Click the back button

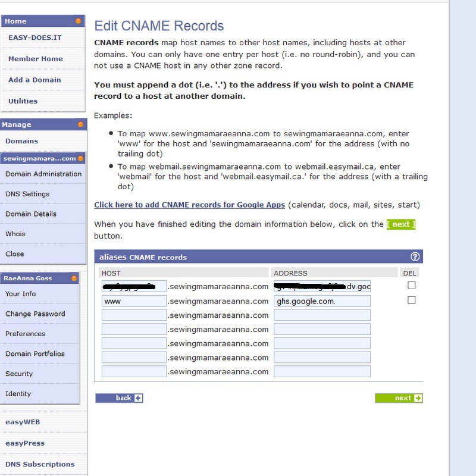point(120,398)
